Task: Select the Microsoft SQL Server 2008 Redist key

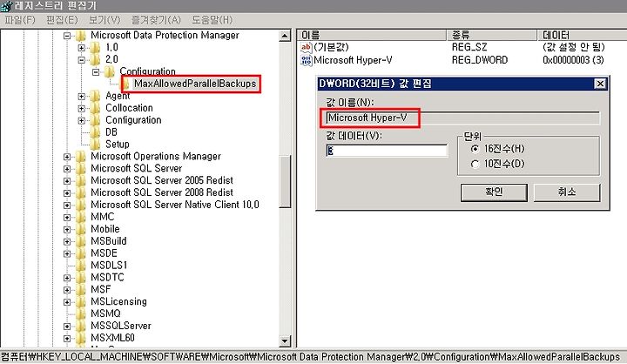Action: 162,192
